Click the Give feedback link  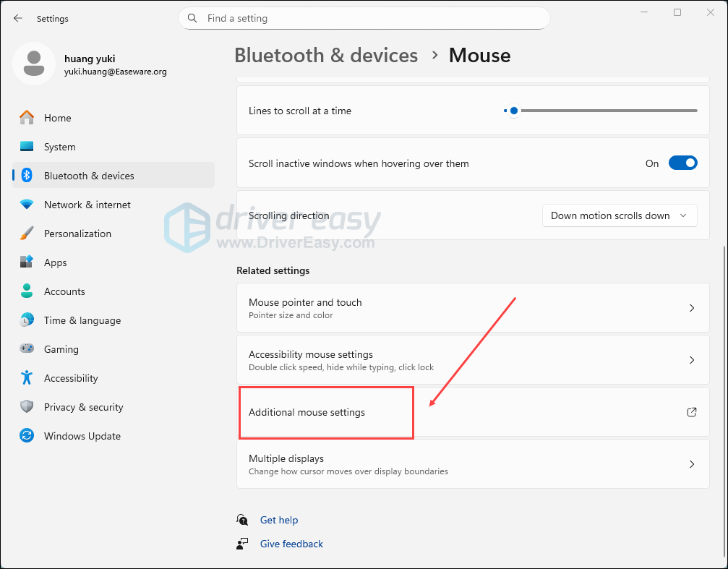pyautogui.click(x=291, y=544)
